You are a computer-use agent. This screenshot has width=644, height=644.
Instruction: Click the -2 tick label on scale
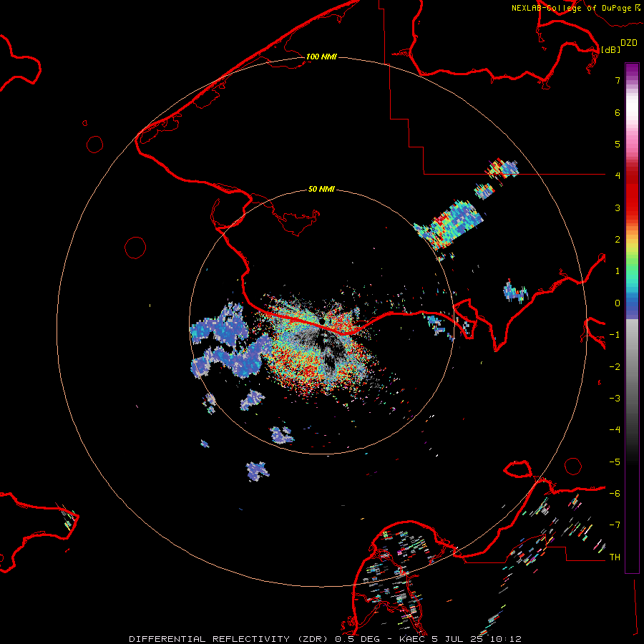[x=615, y=366]
